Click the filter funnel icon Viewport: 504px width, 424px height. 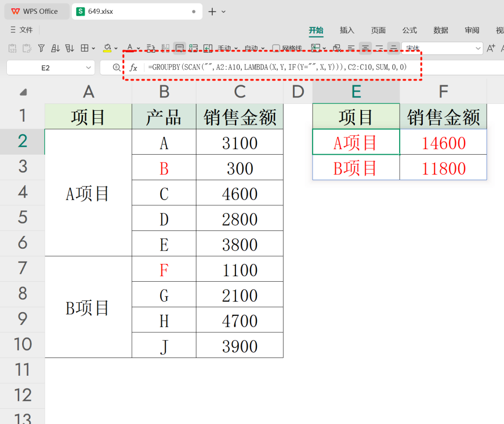click(x=41, y=48)
